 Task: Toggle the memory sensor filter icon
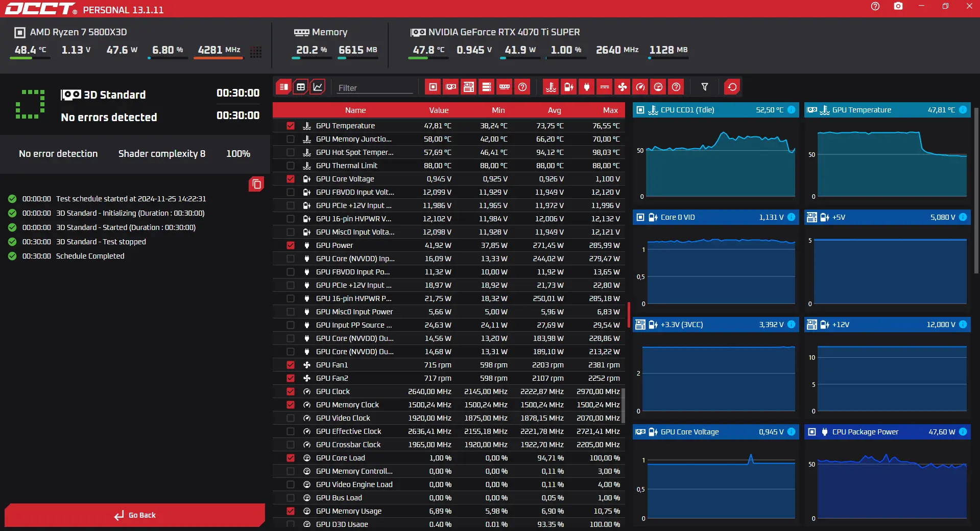[x=505, y=87]
